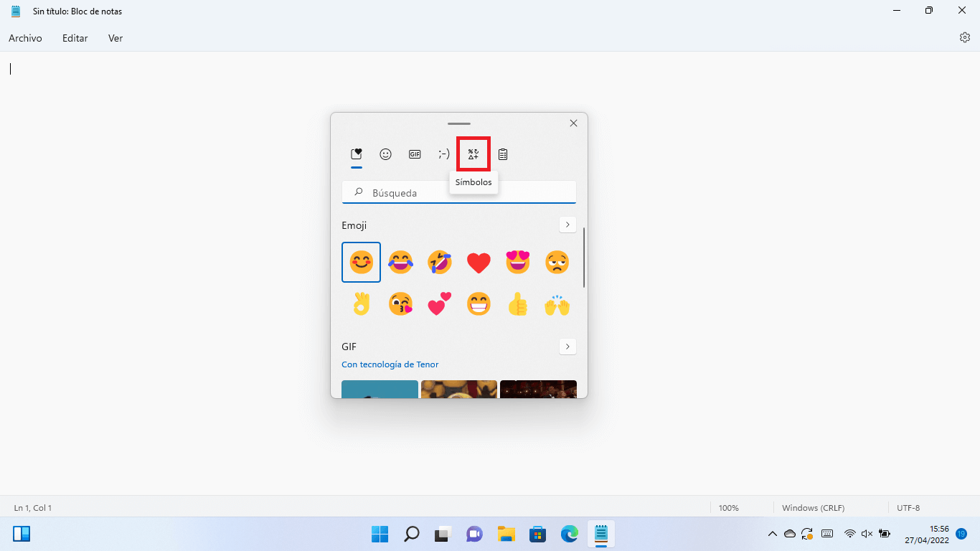Insert the kissing face emoji
The height and width of the screenshot is (551, 980).
point(400,304)
